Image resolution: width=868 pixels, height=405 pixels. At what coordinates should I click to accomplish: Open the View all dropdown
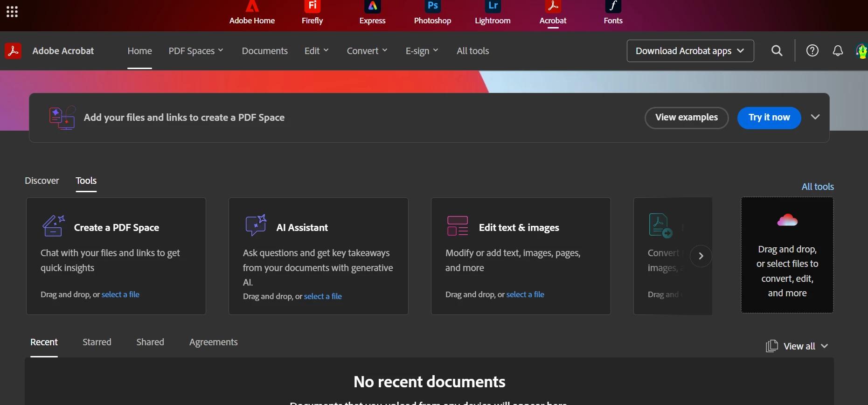(806, 346)
